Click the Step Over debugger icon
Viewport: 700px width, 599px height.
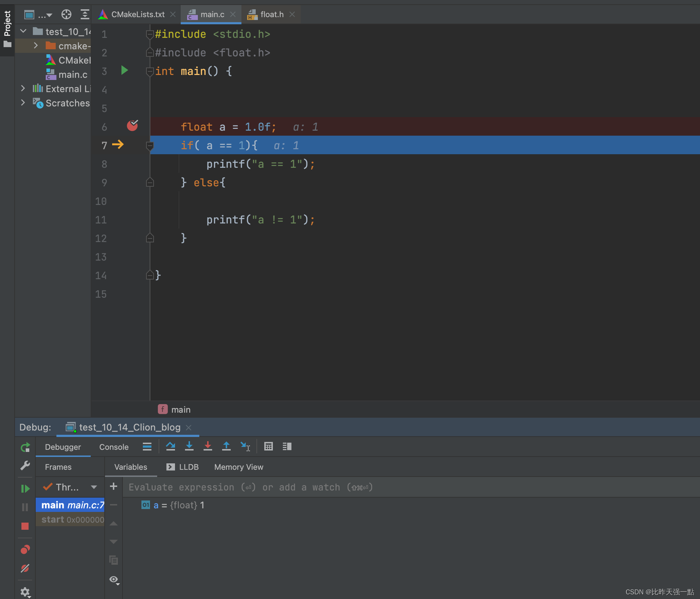point(171,446)
